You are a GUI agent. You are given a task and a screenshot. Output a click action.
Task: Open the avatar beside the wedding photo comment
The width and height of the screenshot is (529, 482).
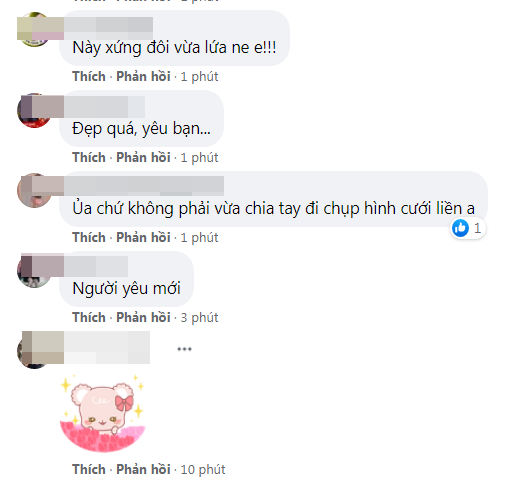tap(34, 191)
